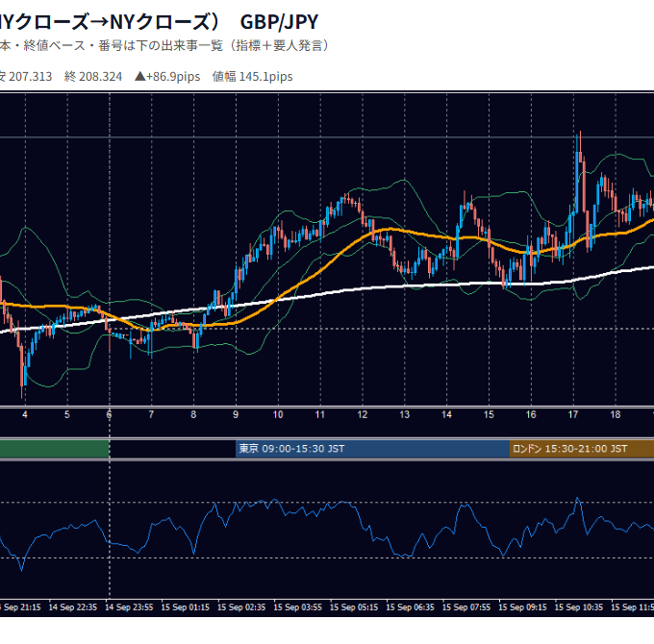Click hour label 5 on the axis
The width and height of the screenshot is (654, 644).
pyautogui.click(x=67, y=414)
